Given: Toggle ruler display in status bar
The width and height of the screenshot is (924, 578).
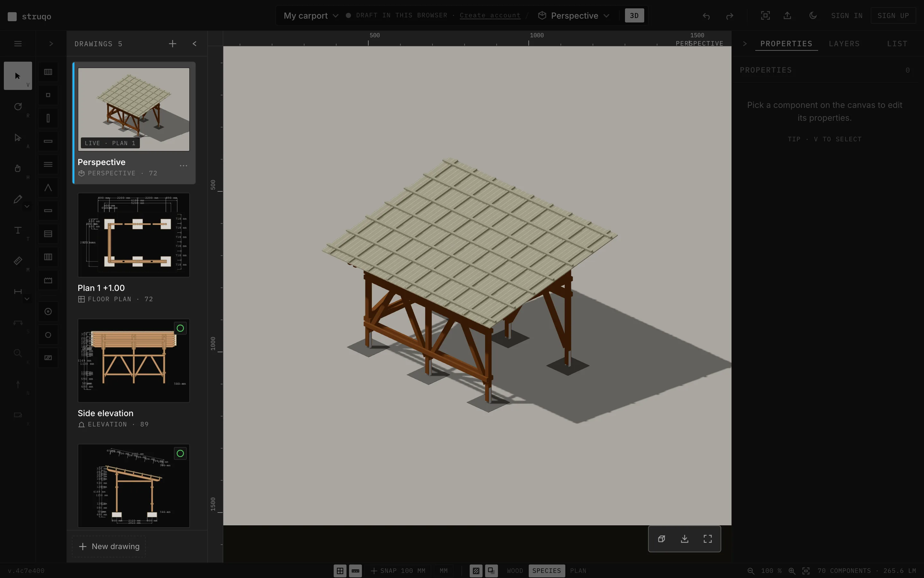Looking at the screenshot, I should coord(355,571).
